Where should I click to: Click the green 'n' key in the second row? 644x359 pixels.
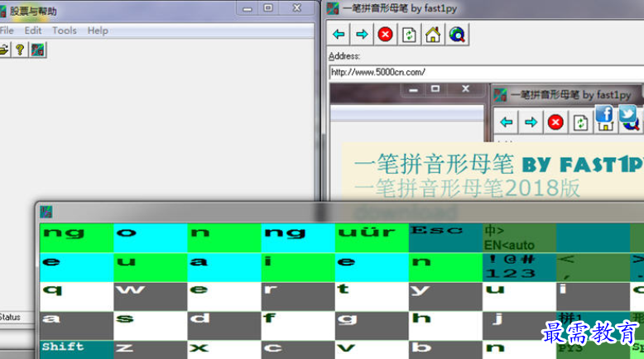click(x=445, y=267)
